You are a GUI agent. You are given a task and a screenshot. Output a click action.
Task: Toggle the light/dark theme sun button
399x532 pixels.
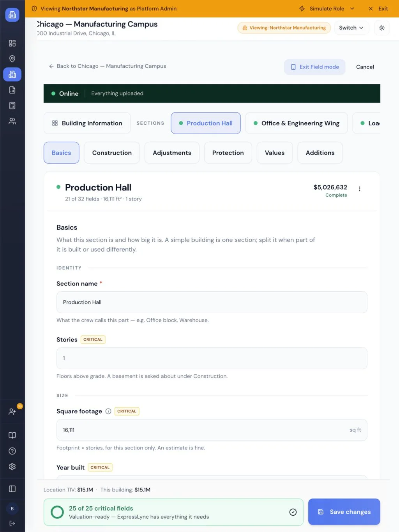pyautogui.click(x=381, y=28)
